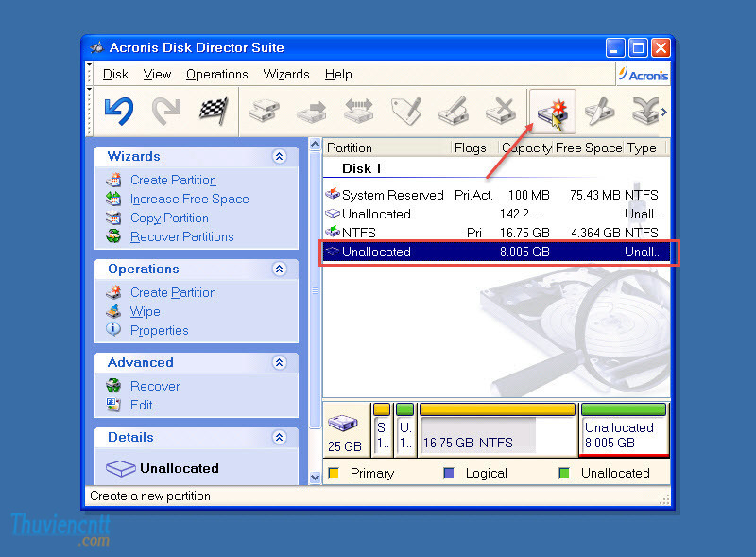The height and width of the screenshot is (557, 756).
Task: Collapse the Wizards panel
Action: 280,156
